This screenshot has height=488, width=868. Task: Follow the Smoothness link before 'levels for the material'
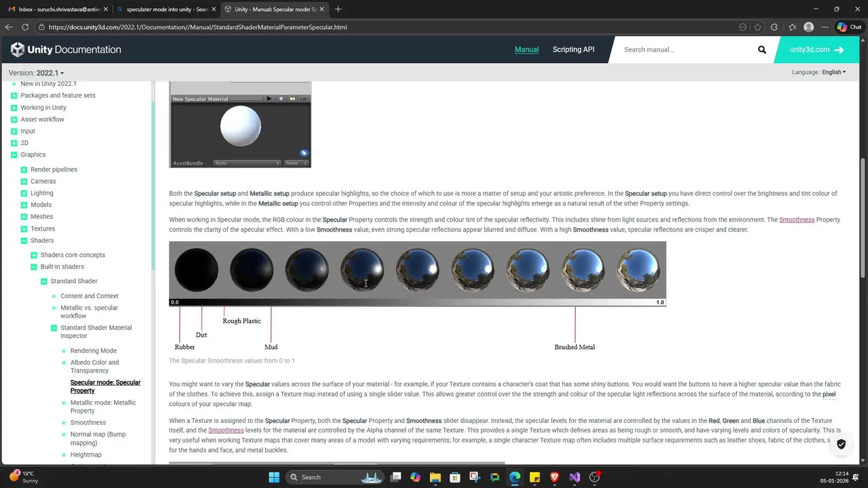226,430
